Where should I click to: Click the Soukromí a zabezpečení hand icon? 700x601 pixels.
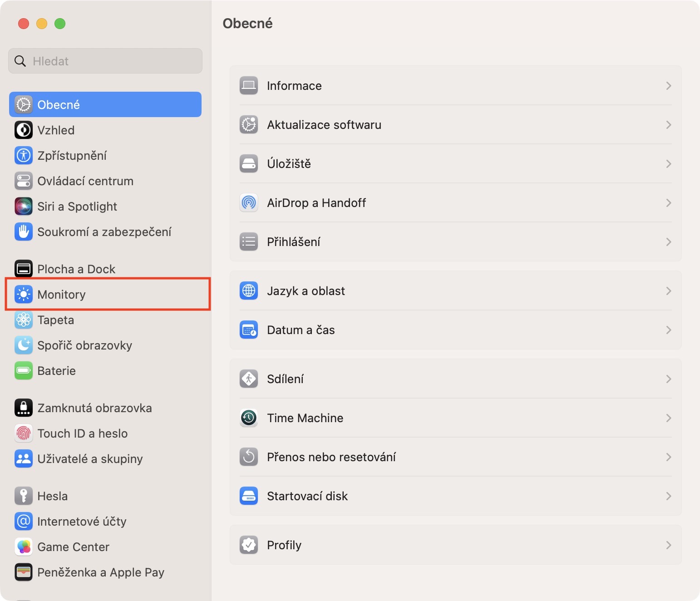click(24, 232)
